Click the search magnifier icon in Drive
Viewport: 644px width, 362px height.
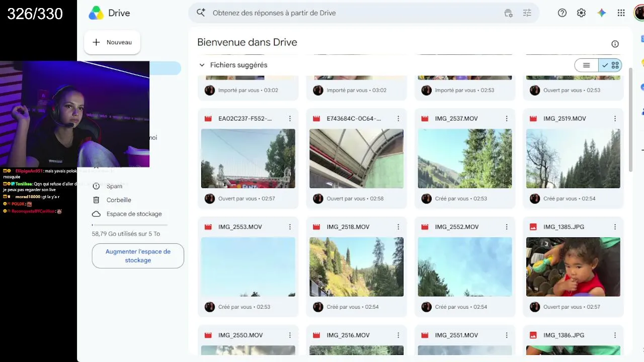tap(201, 13)
